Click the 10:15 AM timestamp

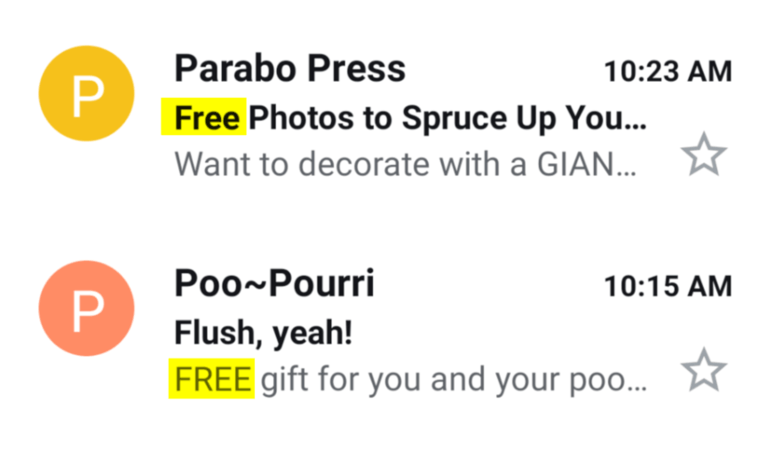click(x=668, y=286)
